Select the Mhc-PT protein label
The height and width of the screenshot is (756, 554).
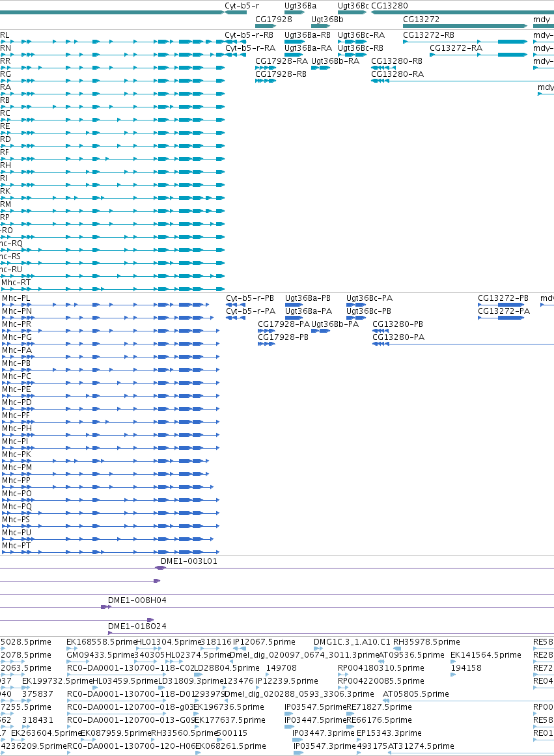pyautogui.click(x=16, y=546)
